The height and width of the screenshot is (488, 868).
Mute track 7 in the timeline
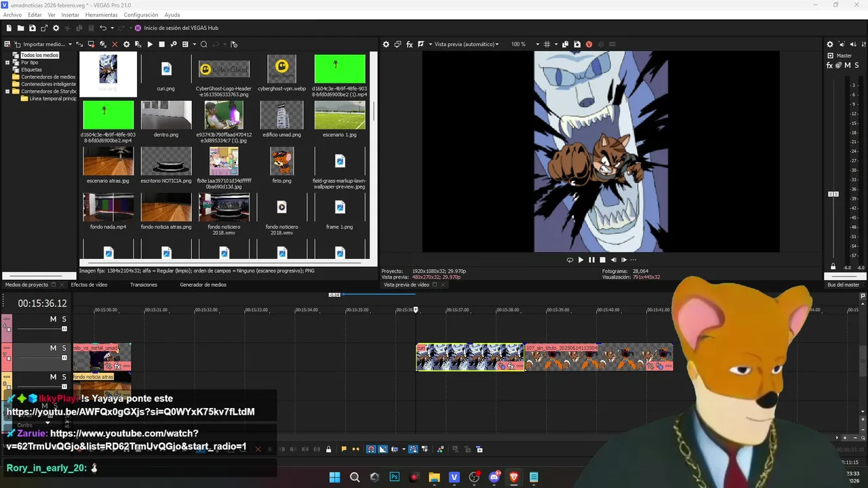pyautogui.click(x=53, y=348)
